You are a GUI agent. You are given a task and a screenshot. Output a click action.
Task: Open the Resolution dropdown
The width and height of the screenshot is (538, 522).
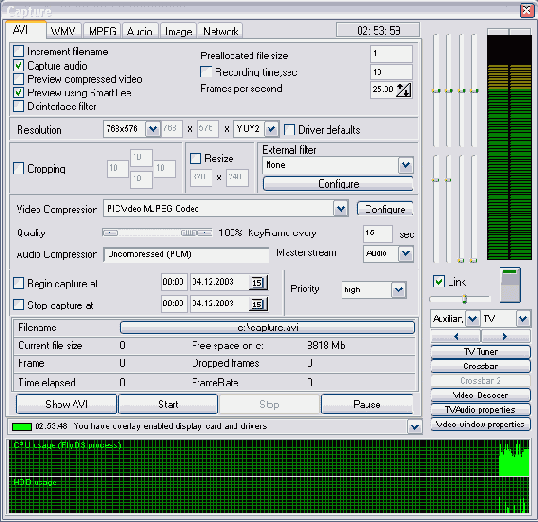[x=153, y=129]
